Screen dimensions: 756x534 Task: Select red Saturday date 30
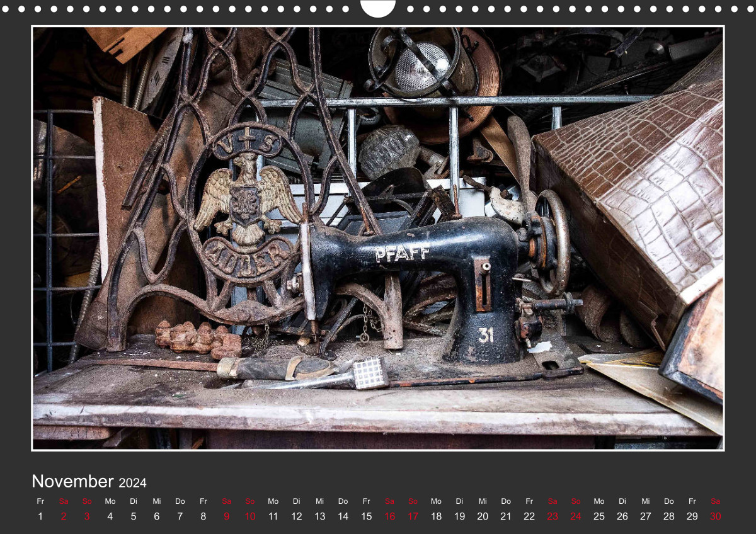tap(716, 516)
